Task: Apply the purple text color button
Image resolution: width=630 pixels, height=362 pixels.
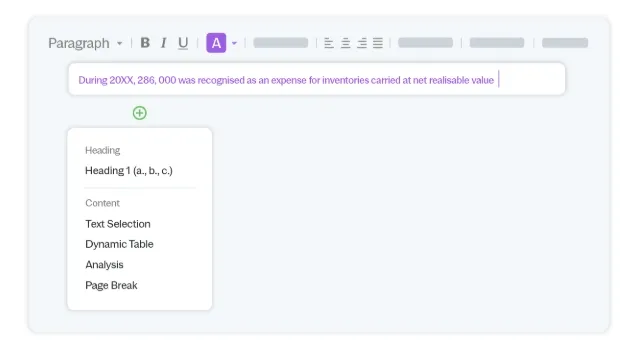Action: tap(216, 43)
